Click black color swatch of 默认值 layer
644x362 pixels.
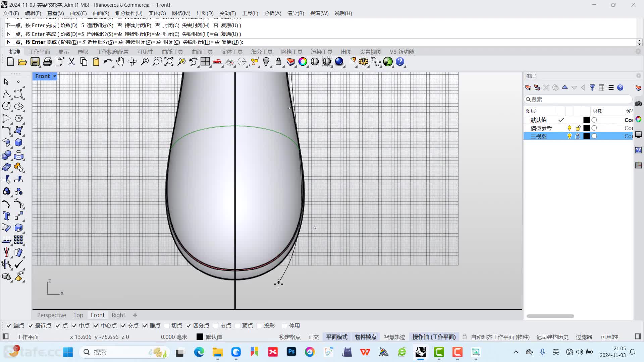(x=586, y=120)
